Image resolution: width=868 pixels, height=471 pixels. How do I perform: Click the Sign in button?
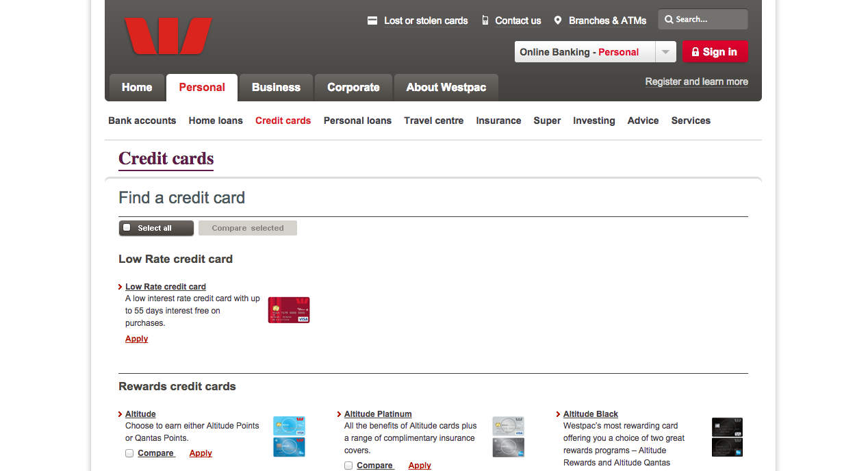tap(715, 52)
